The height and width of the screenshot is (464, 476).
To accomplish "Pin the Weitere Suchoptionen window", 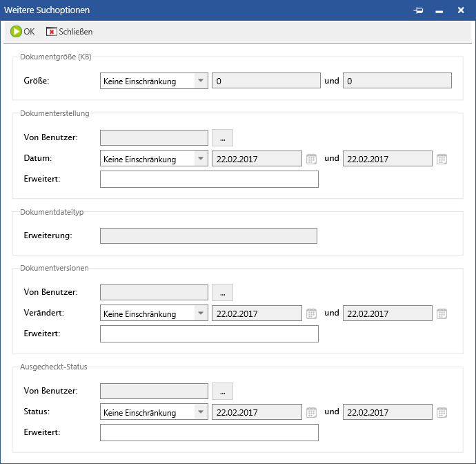I will point(418,11).
